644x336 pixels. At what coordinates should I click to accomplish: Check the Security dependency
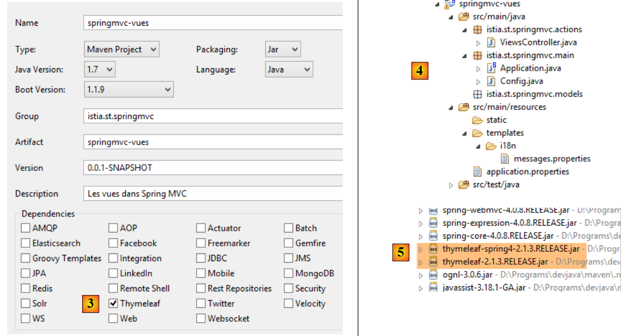[x=288, y=288]
